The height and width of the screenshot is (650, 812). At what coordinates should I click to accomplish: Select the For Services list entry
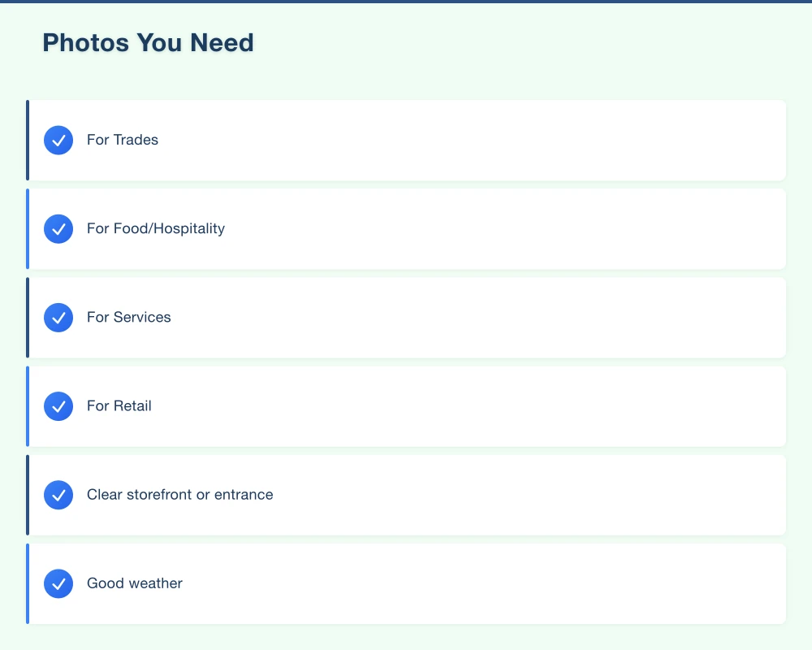pos(128,317)
